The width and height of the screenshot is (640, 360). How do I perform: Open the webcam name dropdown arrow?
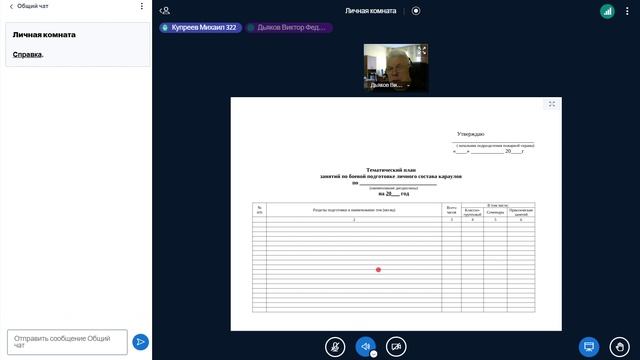coord(408,86)
